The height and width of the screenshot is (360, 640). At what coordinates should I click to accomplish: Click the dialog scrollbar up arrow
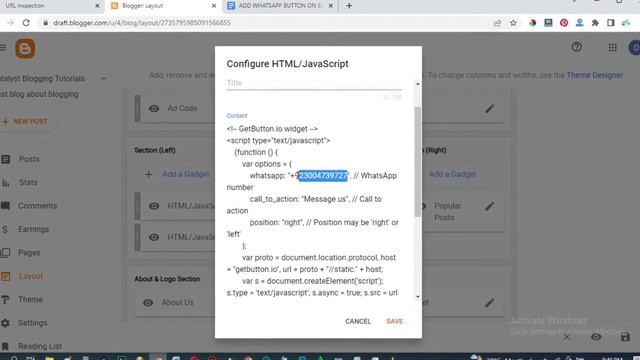[418, 84]
